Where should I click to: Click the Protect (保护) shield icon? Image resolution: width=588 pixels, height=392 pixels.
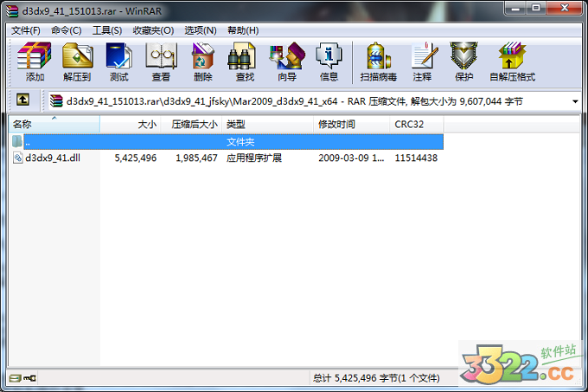pyautogui.click(x=464, y=62)
